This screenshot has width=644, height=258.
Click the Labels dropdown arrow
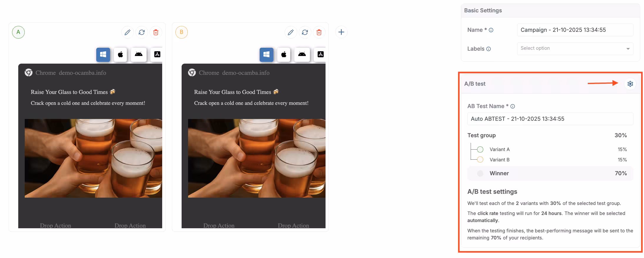(628, 49)
